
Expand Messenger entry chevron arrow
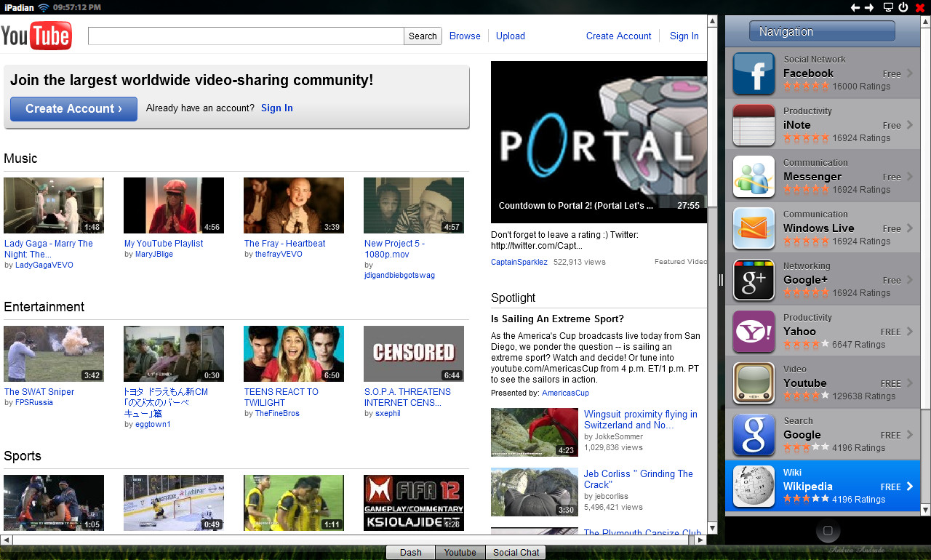(x=909, y=177)
